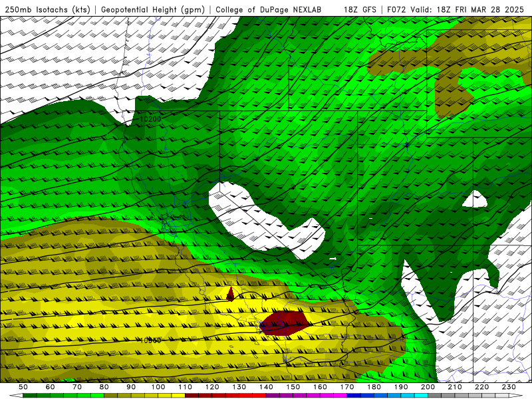This screenshot has width=532, height=399.
Task: Click the small dark red triangle wind maximum
Action: [x=230, y=295]
